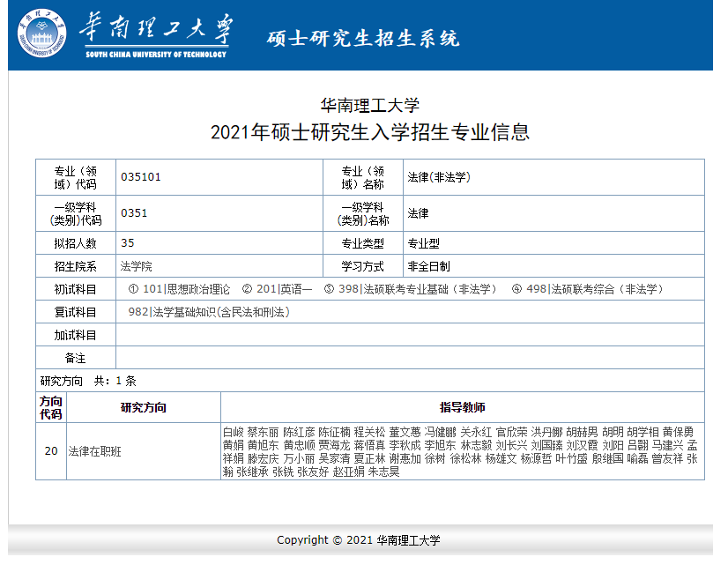Click advisor name 白峻 in teacher list
The height and width of the screenshot is (572, 728).
click(233, 432)
